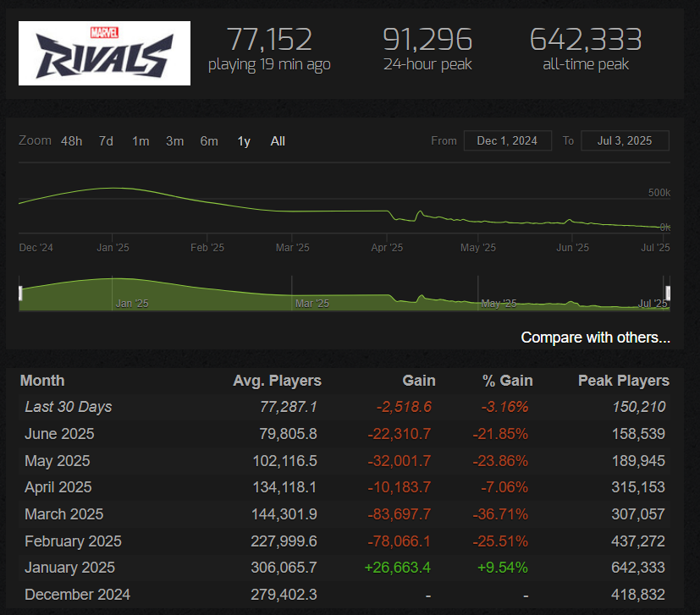
Task: Click the -25.51% gain cell
Action: point(500,541)
